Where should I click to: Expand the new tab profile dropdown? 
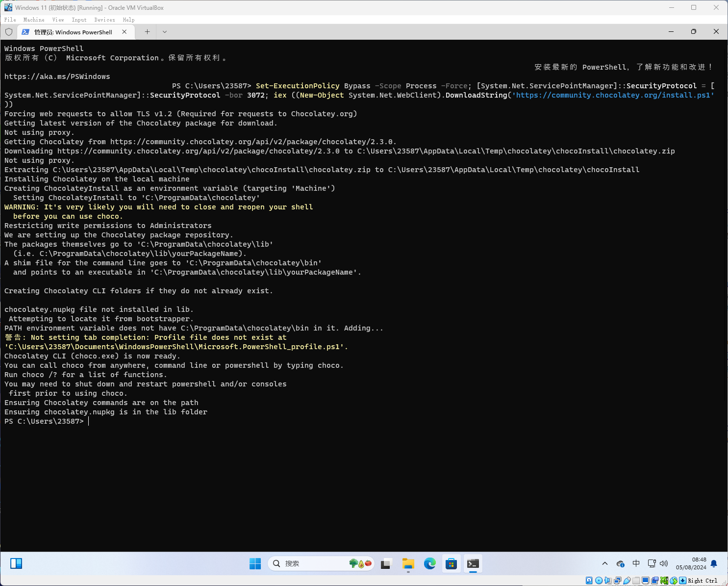(165, 32)
